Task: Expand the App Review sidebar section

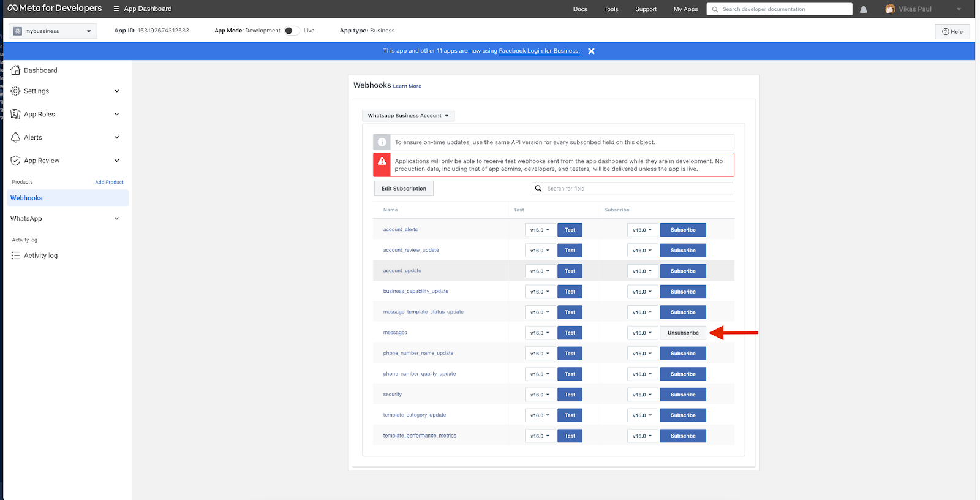Action: tap(116, 161)
